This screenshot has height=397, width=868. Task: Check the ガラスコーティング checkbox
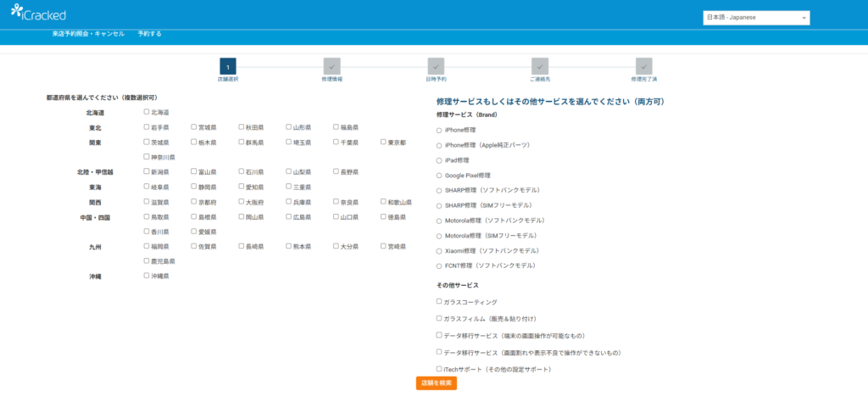(439, 302)
